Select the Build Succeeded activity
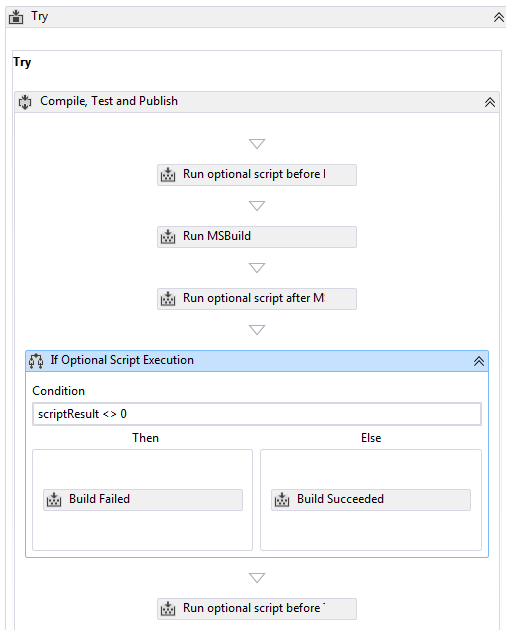 pos(371,500)
